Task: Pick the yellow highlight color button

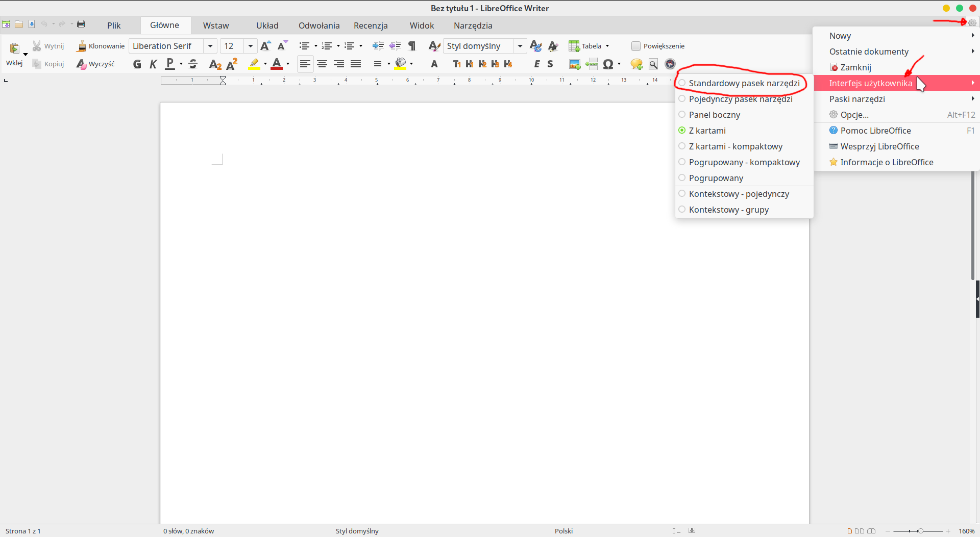Action: (254, 64)
